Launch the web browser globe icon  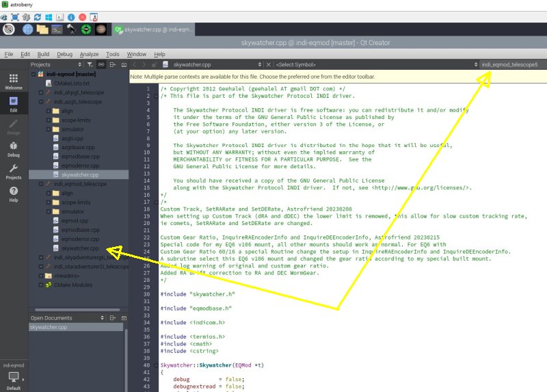coord(28,29)
